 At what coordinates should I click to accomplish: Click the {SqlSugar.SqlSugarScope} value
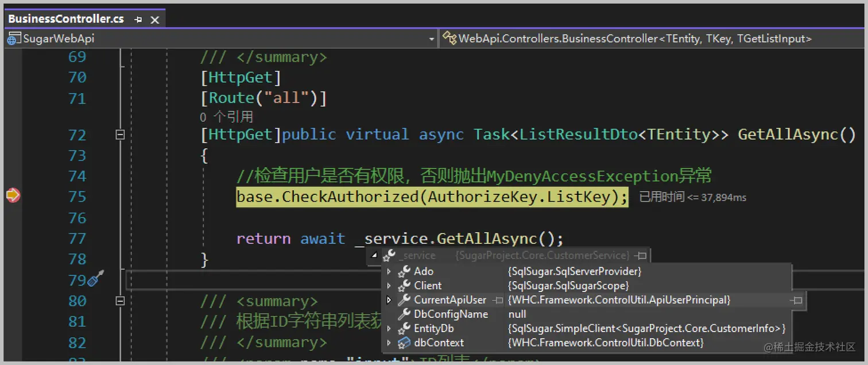point(568,286)
